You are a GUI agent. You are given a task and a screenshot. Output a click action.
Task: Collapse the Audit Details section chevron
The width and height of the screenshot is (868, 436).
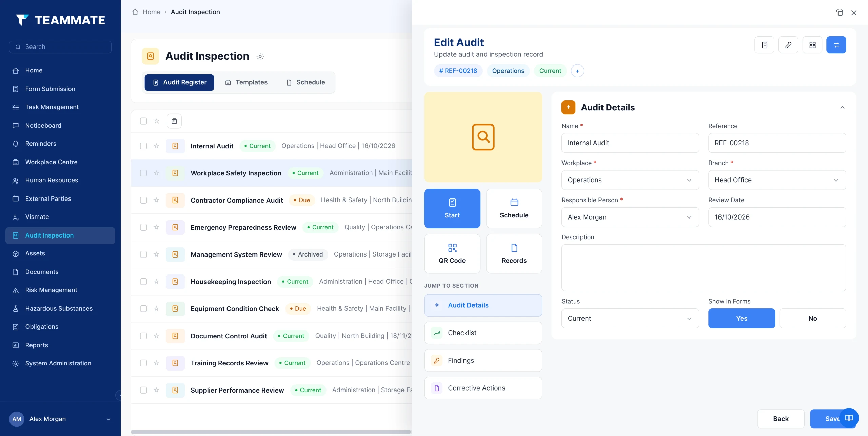tap(842, 107)
